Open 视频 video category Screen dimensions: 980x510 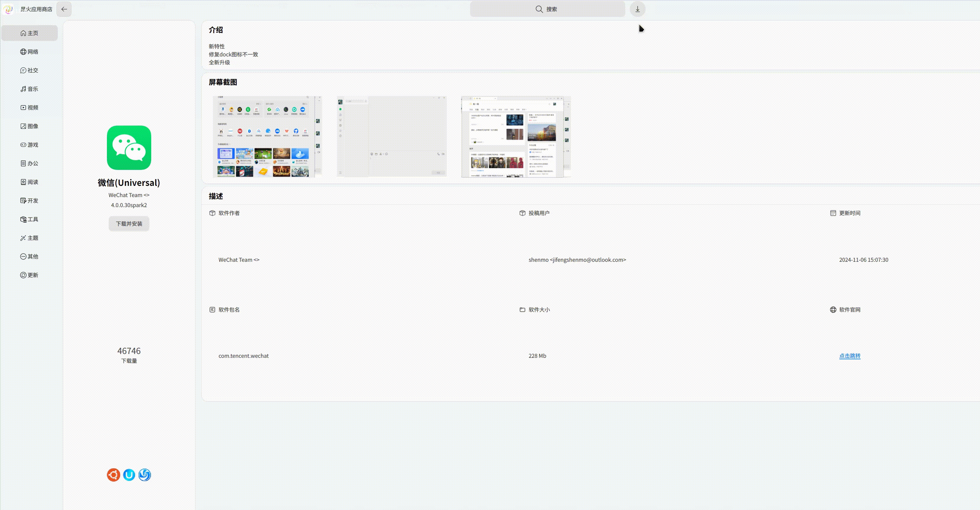[29, 108]
